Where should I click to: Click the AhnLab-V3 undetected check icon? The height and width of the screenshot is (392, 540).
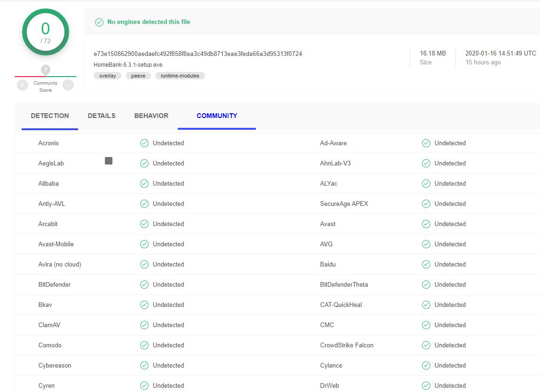pyautogui.click(x=426, y=163)
